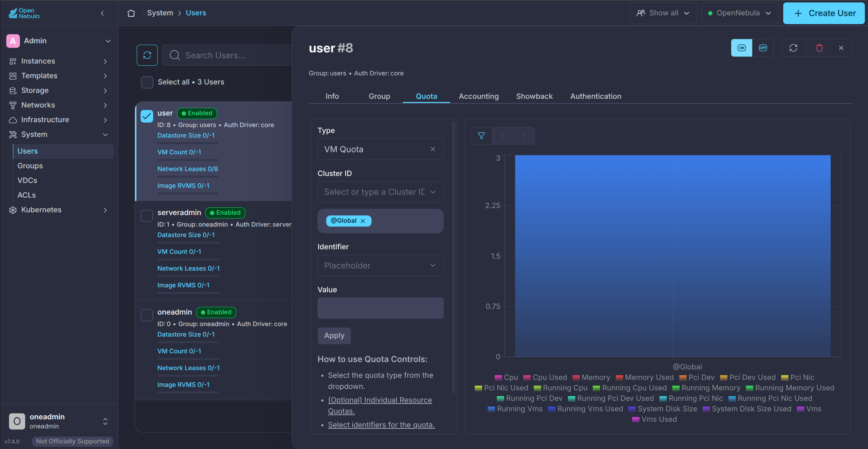Click the Show all users icon
868x449 pixels.
pos(641,13)
